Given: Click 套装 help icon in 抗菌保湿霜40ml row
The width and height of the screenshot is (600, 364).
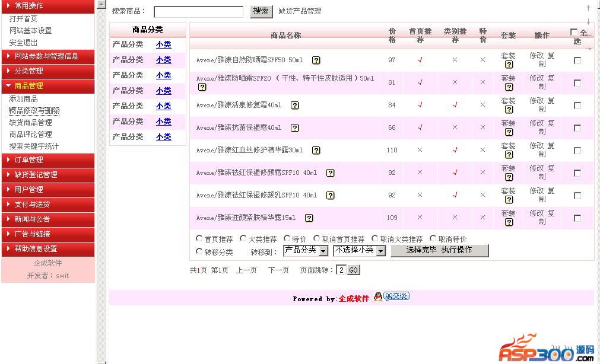Looking at the screenshot, I should (x=509, y=132).
